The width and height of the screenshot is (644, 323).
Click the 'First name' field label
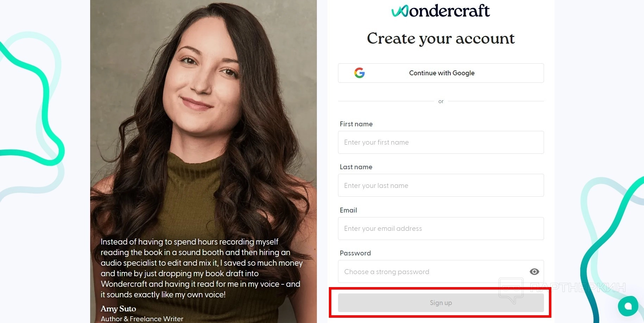tap(356, 124)
